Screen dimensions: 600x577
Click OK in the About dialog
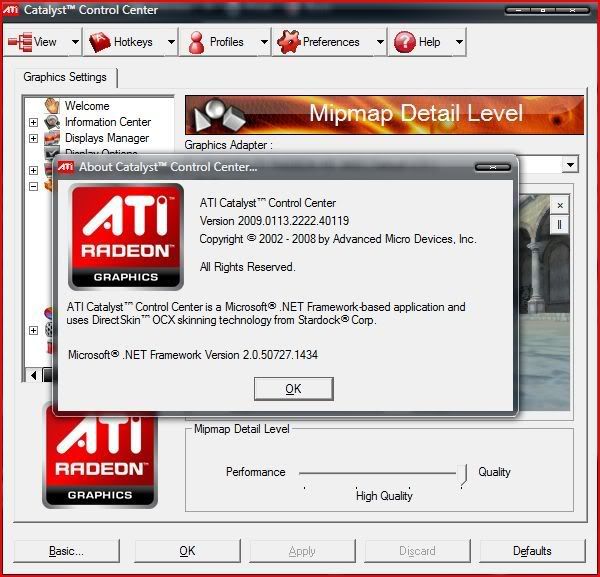[x=293, y=388]
